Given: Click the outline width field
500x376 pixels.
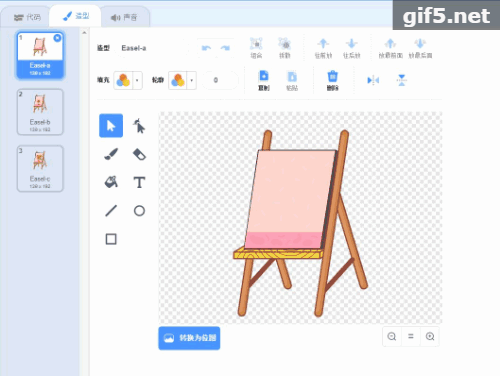Looking at the screenshot, I should coord(220,80).
